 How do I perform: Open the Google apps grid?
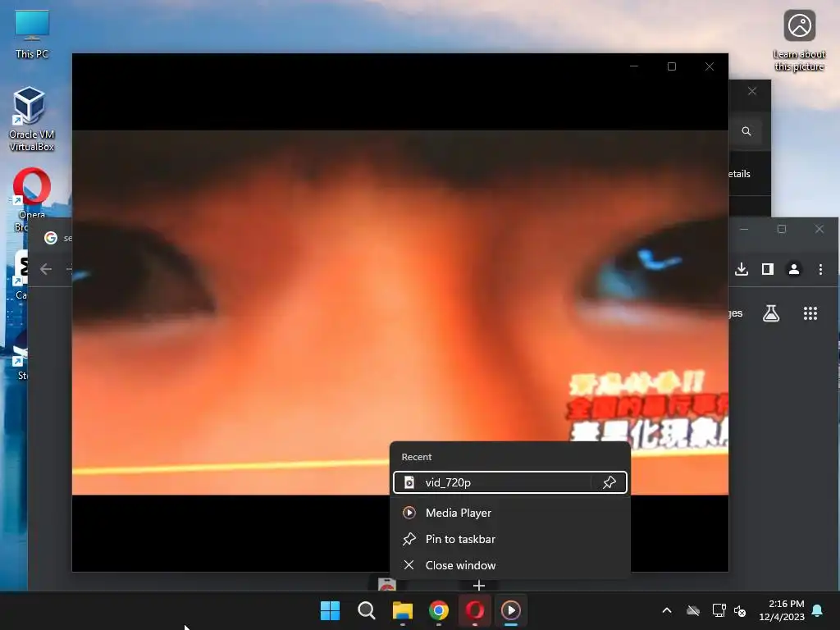tap(810, 313)
